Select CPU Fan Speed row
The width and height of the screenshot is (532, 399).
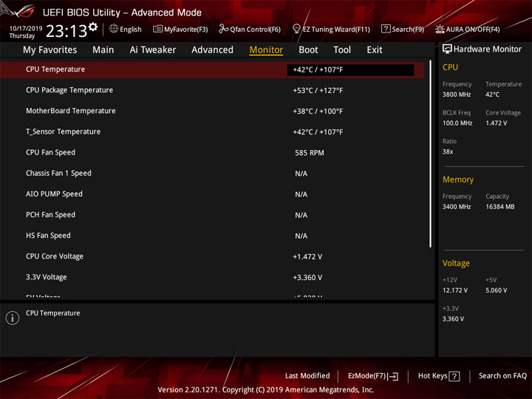pyautogui.click(x=212, y=153)
